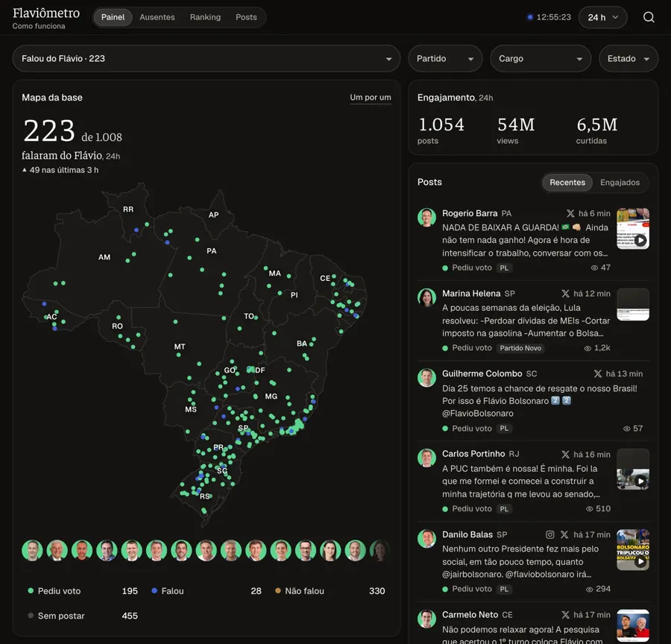Open Carmelo Neto post thumbnail
This screenshot has height=644, width=671.
tap(632, 625)
